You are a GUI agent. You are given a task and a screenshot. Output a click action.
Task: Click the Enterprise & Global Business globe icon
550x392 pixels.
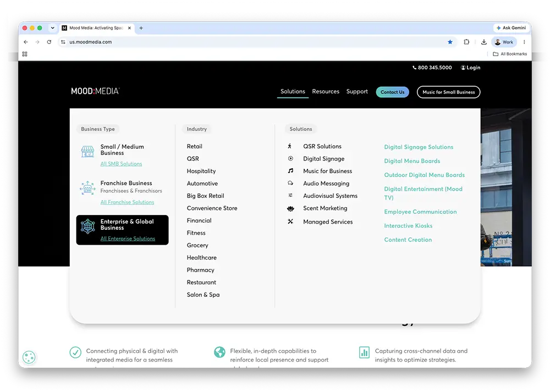tap(87, 227)
